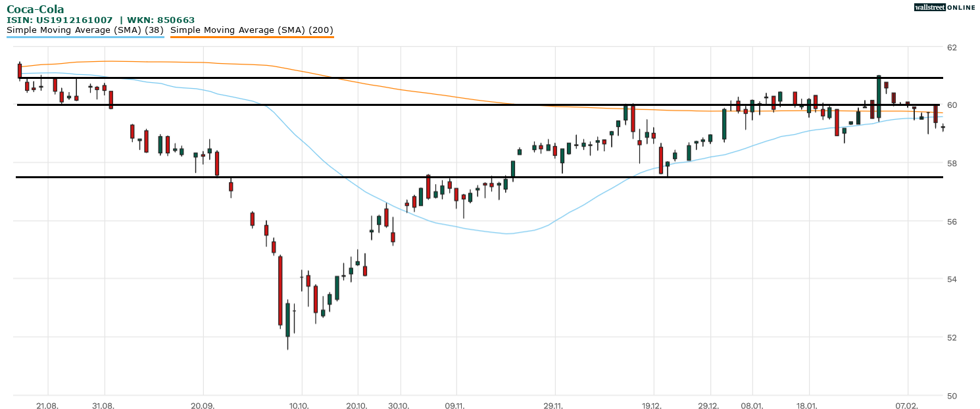Click the wallstreet ONLINE logo

coord(944,7)
